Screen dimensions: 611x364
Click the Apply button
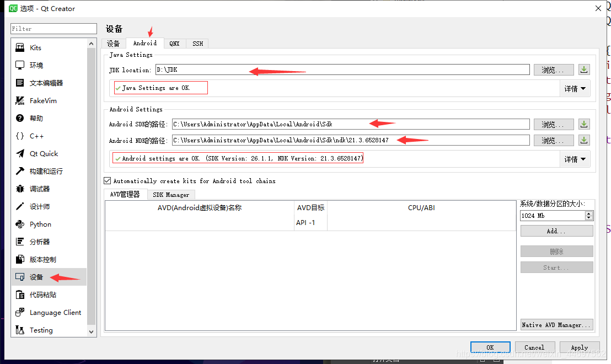[580, 347]
